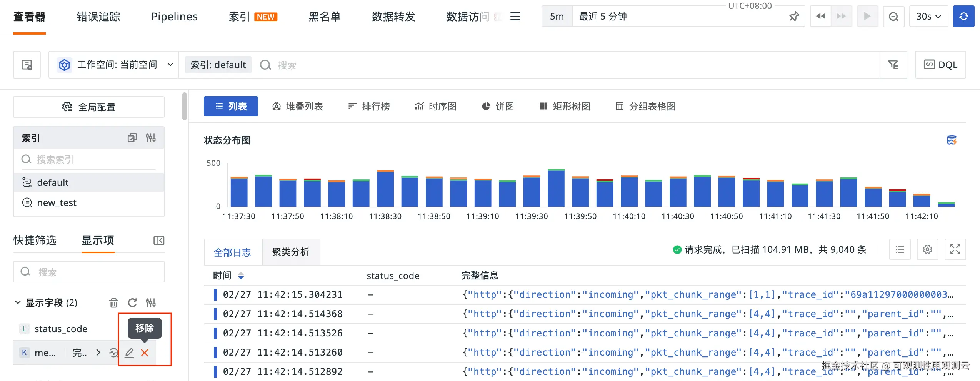Click the reset arrow icon beside 显示字段
This screenshot has height=381, width=980.
(132, 303)
